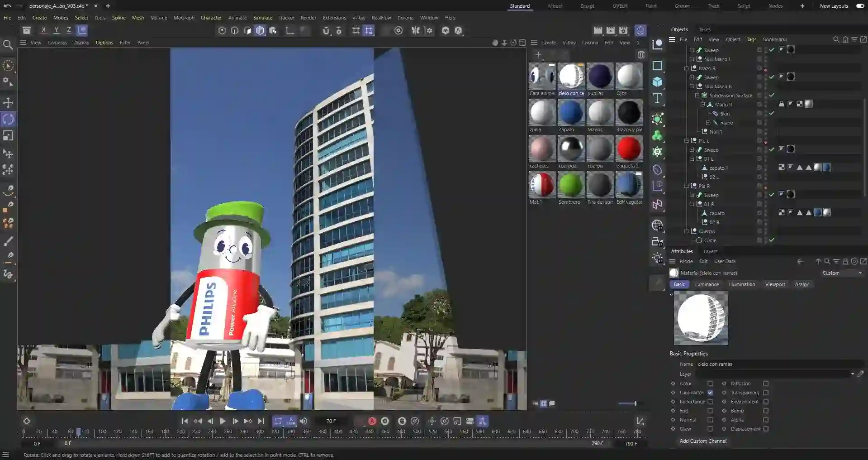This screenshot has height=460, width=868.
Task: Enable the Displacement channel checkbox
Action: 766,429
